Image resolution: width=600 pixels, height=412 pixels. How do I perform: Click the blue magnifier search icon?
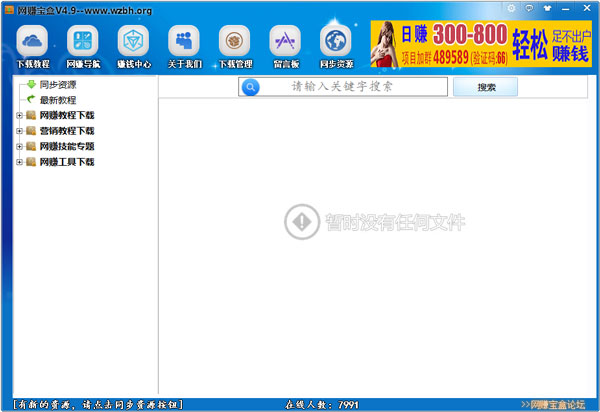(x=251, y=87)
